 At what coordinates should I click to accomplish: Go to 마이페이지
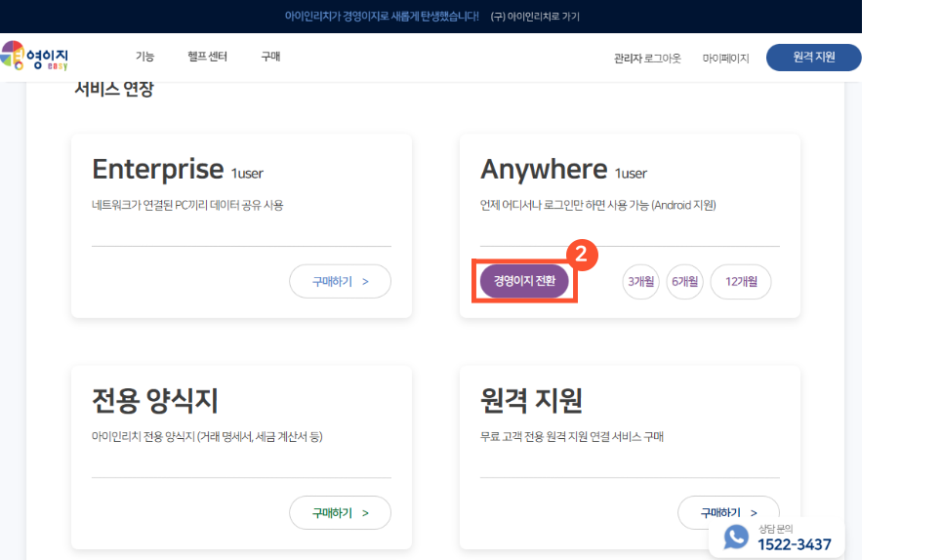click(x=725, y=59)
